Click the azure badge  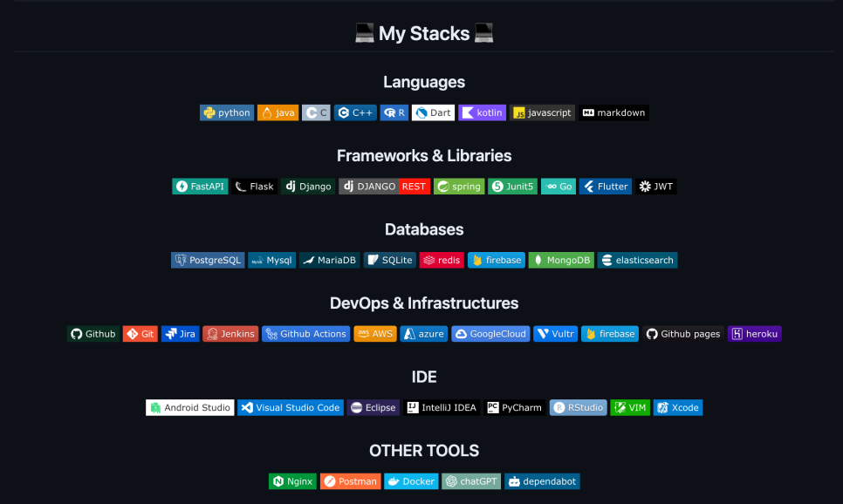pyautogui.click(x=424, y=334)
